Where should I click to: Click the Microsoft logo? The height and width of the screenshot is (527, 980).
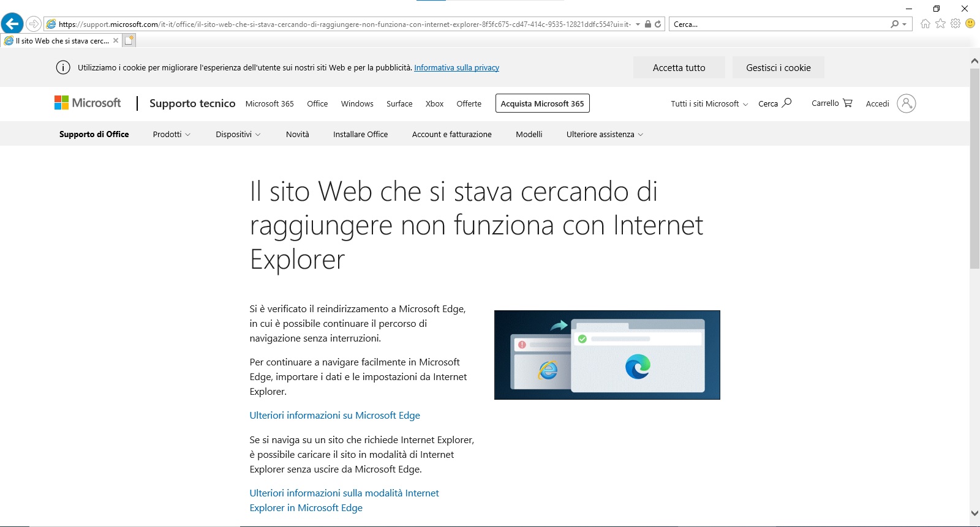point(88,103)
